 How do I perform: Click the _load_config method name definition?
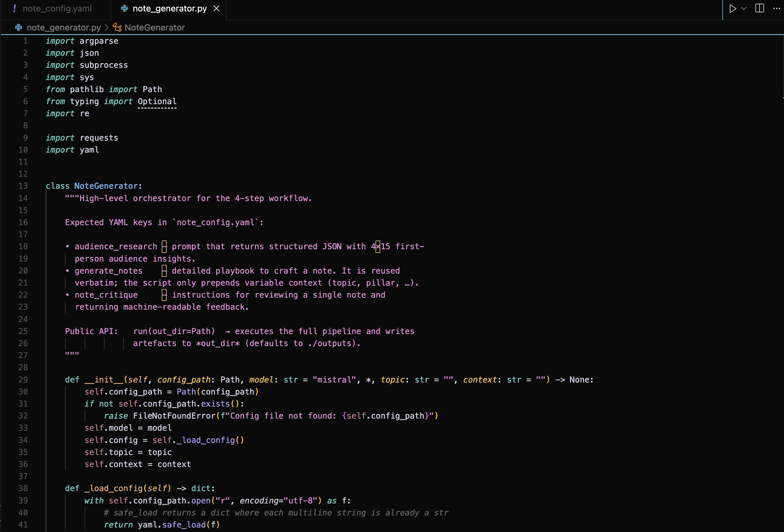pos(114,488)
